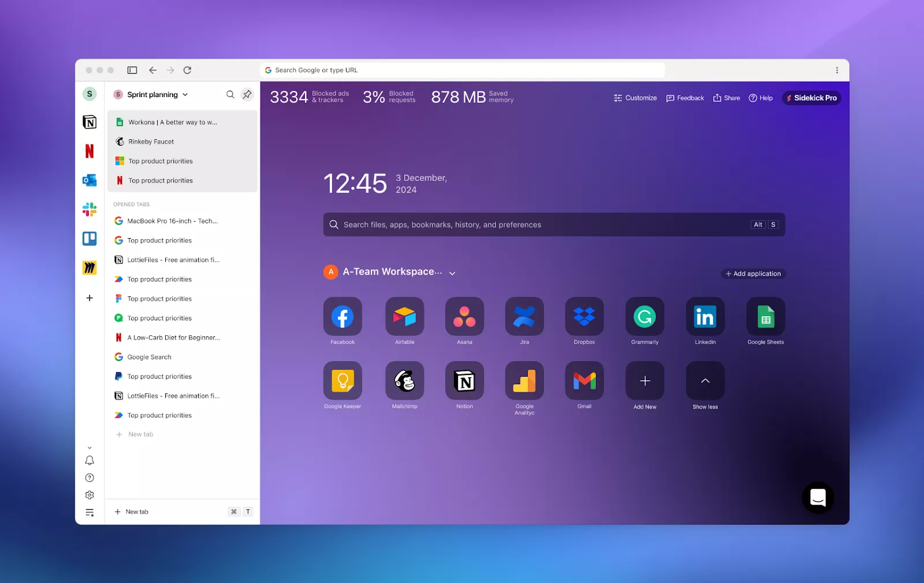The width and height of the screenshot is (924, 583).
Task: Click the Add application button
Action: coord(753,274)
